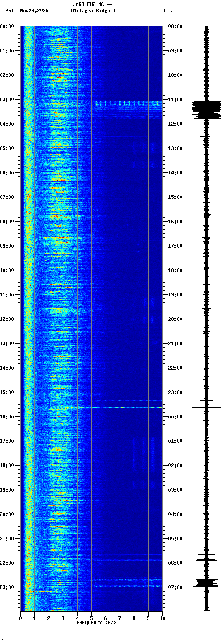Choose the 06:00 label on UTC axis

pos(175,563)
